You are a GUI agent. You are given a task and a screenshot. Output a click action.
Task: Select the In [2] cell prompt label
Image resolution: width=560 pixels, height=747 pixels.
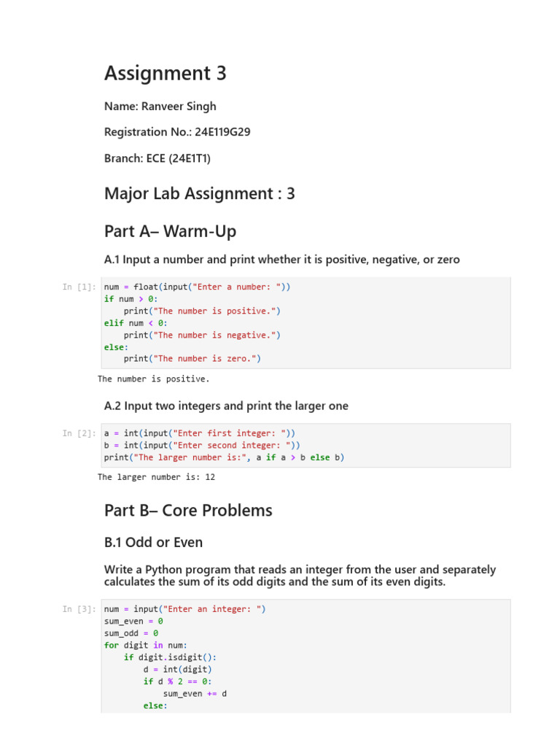79,433
